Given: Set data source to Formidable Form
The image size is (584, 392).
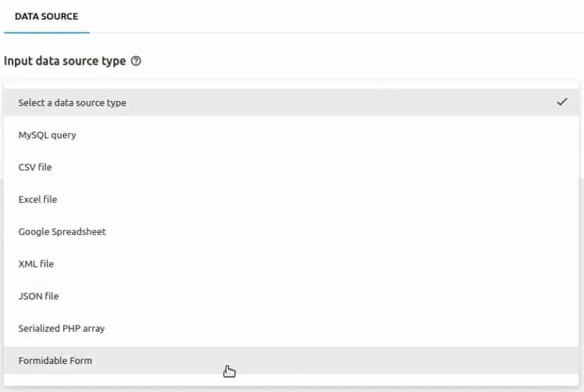Looking at the screenshot, I should coord(291,360).
